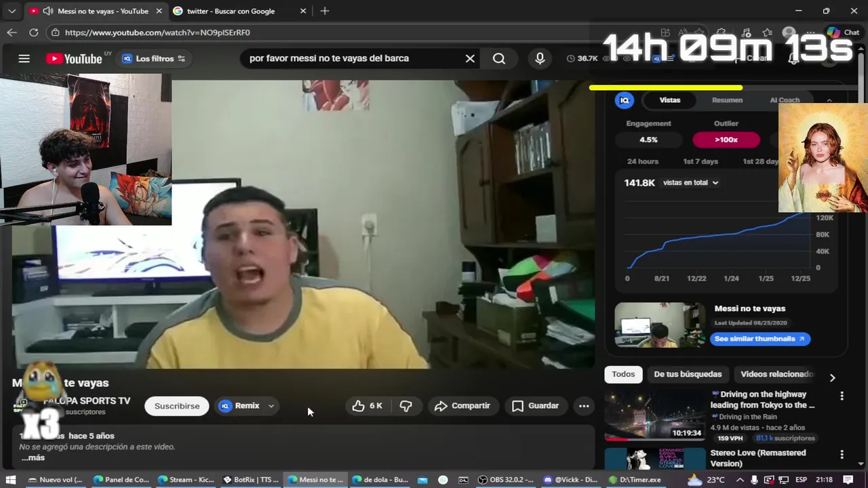Focus the browser address bar URL
This screenshot has width=868, height=488.
[x=157, y=33]
